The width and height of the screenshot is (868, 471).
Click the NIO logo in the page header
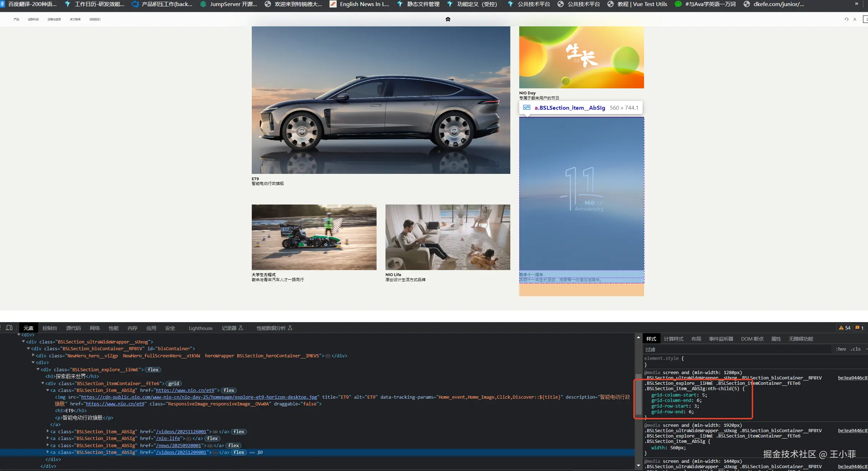point(448,19)
